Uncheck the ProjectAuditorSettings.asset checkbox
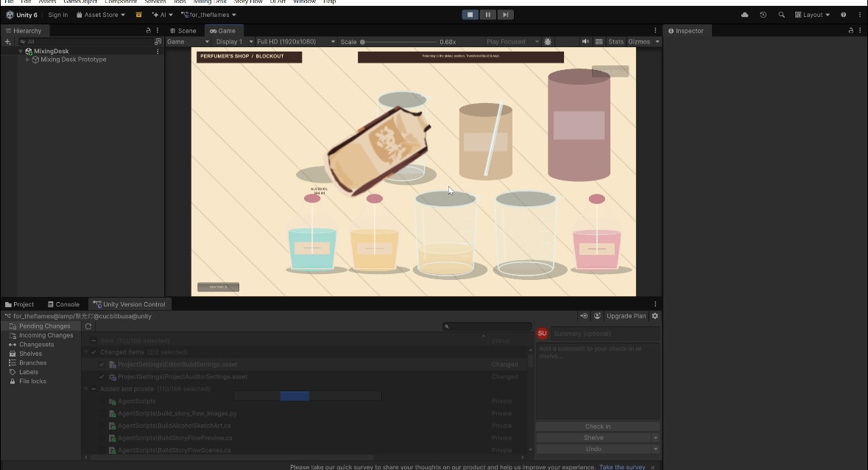Viewport: 868px width, 470px height. 102,376
